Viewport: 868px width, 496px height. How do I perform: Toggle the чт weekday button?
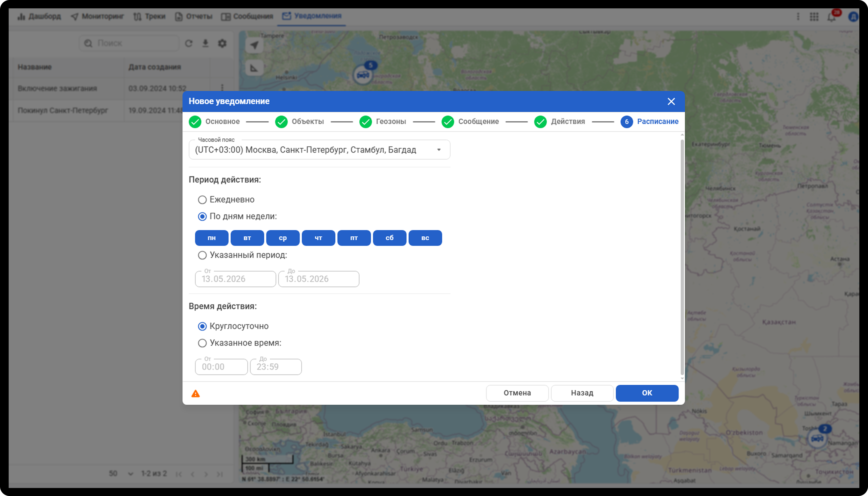point(318,238)
